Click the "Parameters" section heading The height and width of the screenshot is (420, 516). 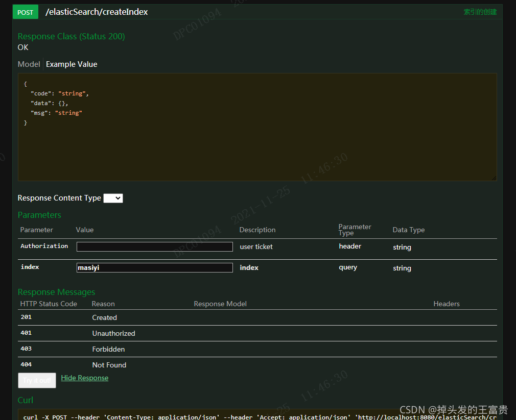(x=39, y=215)
